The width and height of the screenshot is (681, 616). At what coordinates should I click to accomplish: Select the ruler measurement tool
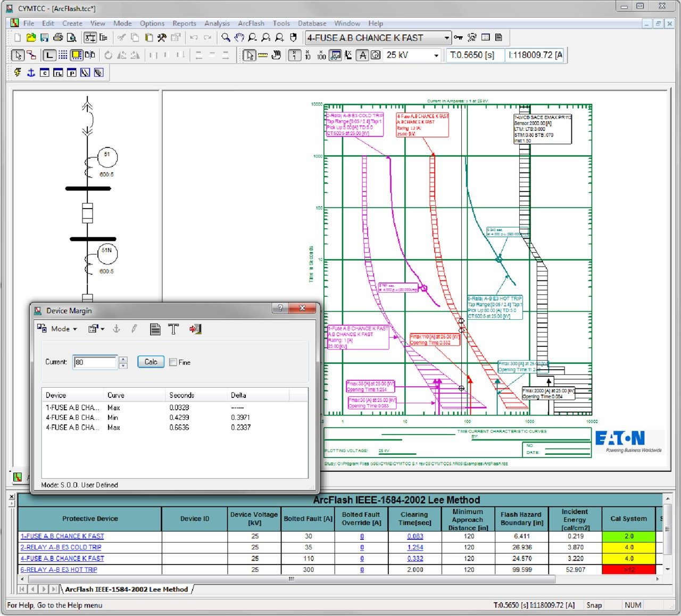click(263, 55)
